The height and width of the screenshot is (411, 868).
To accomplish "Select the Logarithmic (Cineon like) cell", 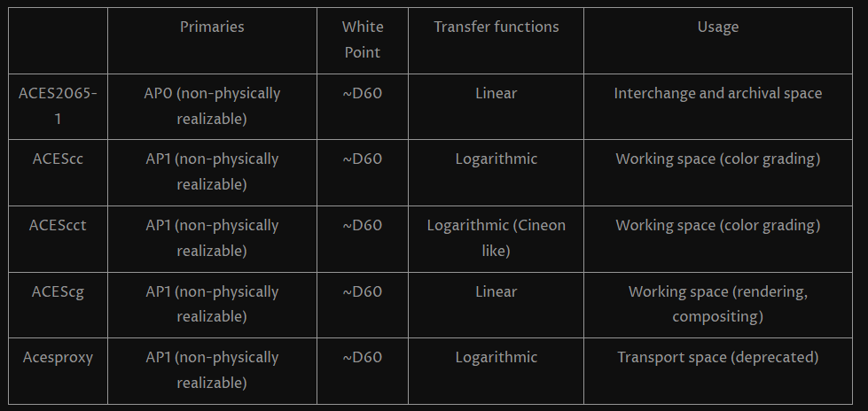I will [496, 237].
